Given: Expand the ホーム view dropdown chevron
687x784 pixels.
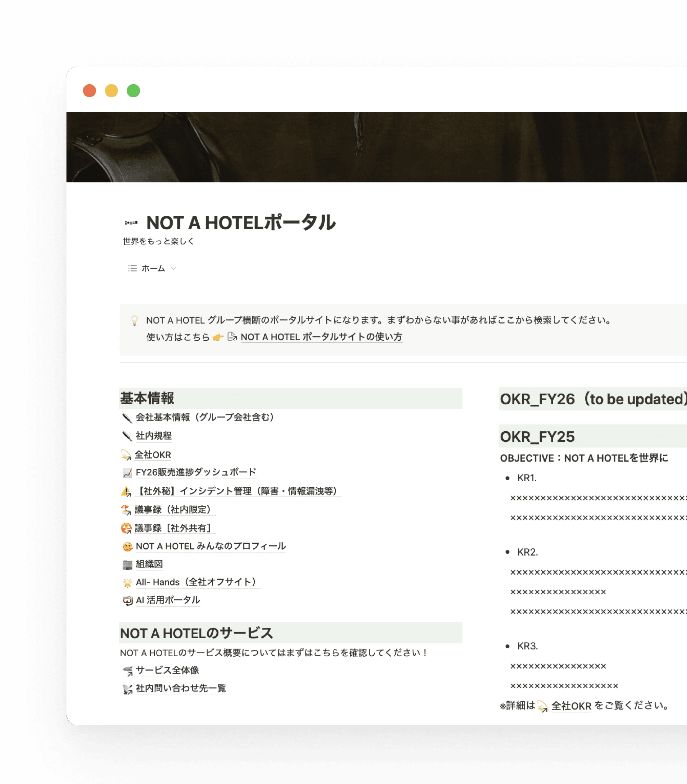Looking at the screenshot, I should (x=173, y=268).
